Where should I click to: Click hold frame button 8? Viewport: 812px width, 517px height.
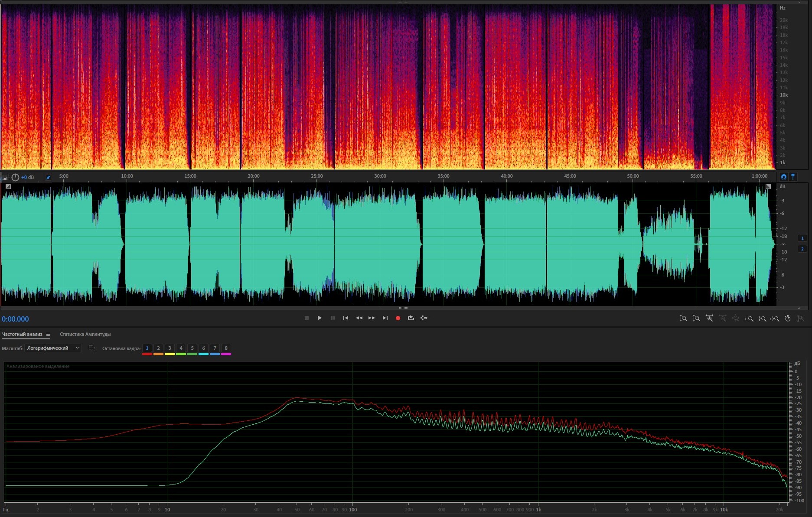coord(226,348)
